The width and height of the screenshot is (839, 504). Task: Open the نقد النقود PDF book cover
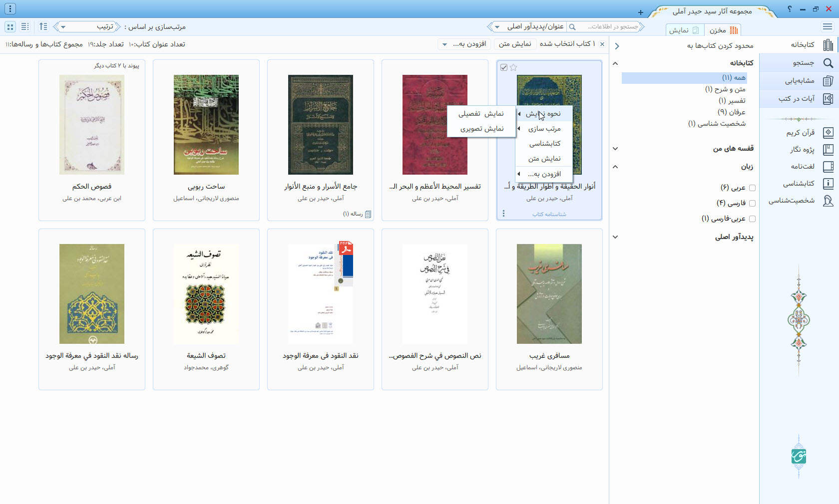coord(321,294)
